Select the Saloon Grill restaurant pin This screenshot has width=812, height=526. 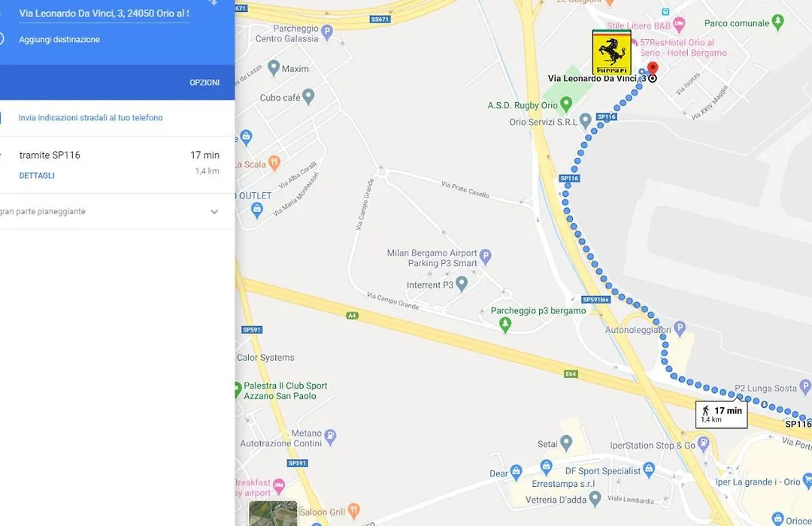coord(353,510)
